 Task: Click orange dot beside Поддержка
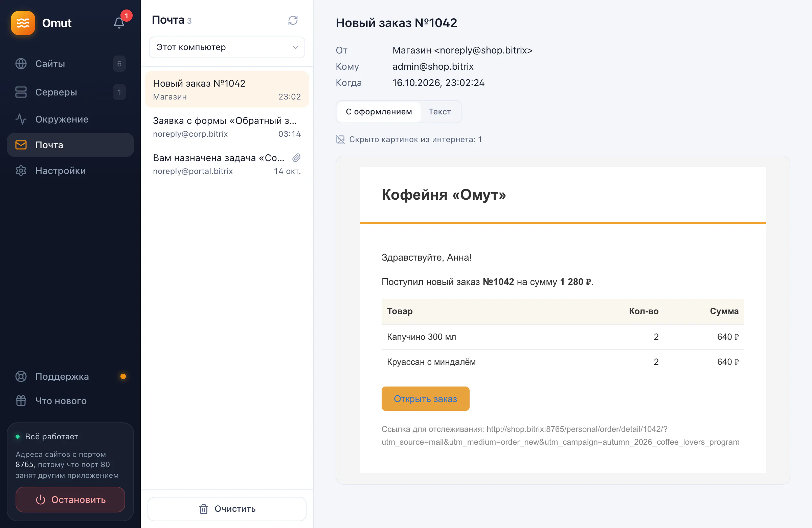tap(123, 376)
